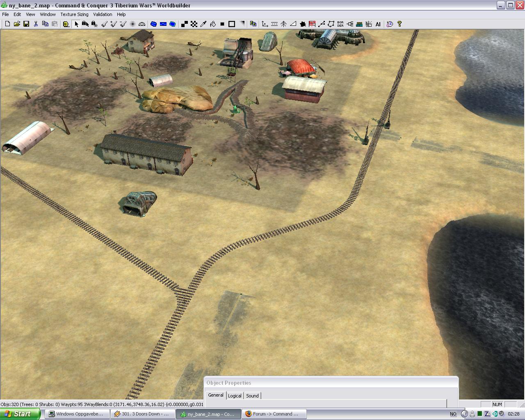Open a map file with folder icon
This screenshot has height=420, width=525.
[17, 24]
